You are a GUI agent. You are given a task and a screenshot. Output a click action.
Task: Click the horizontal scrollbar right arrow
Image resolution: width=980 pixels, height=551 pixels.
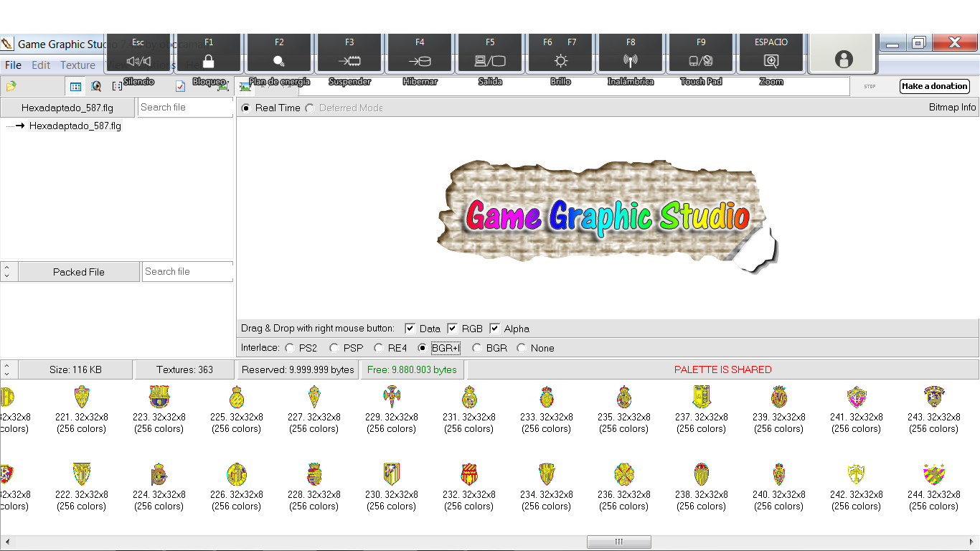click(x=974, y=542)
